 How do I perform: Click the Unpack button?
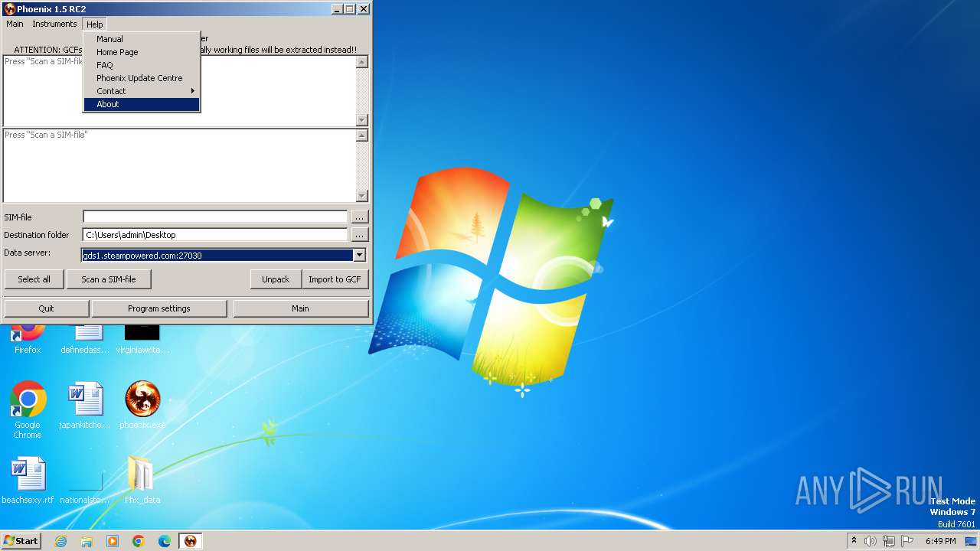(276, 279)
